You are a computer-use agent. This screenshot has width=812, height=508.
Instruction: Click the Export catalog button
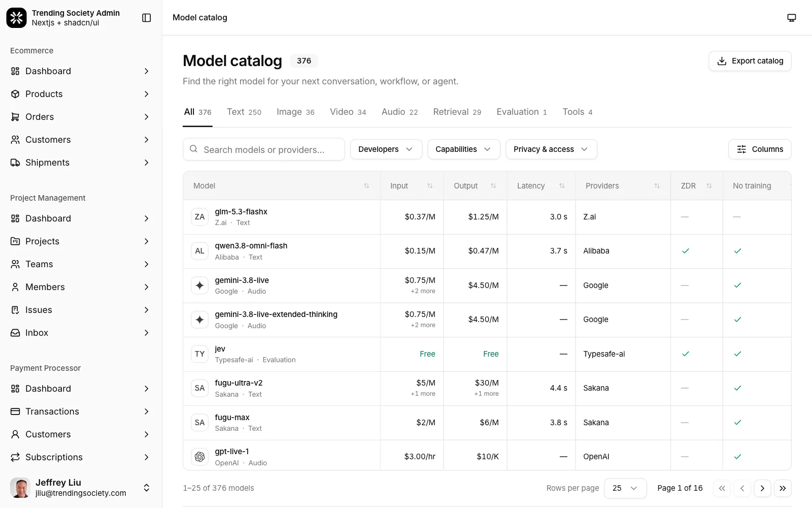750,61
